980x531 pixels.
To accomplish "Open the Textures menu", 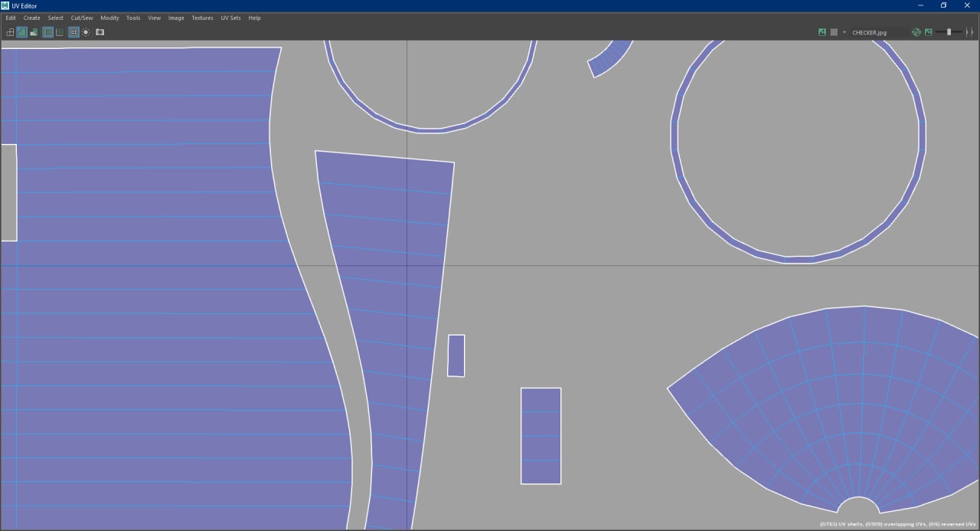I will coord(203,18).
